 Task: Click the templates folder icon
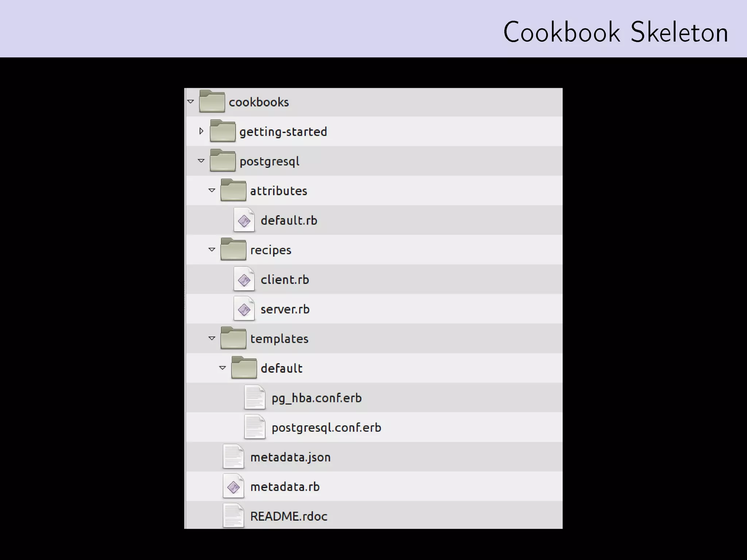233,338
